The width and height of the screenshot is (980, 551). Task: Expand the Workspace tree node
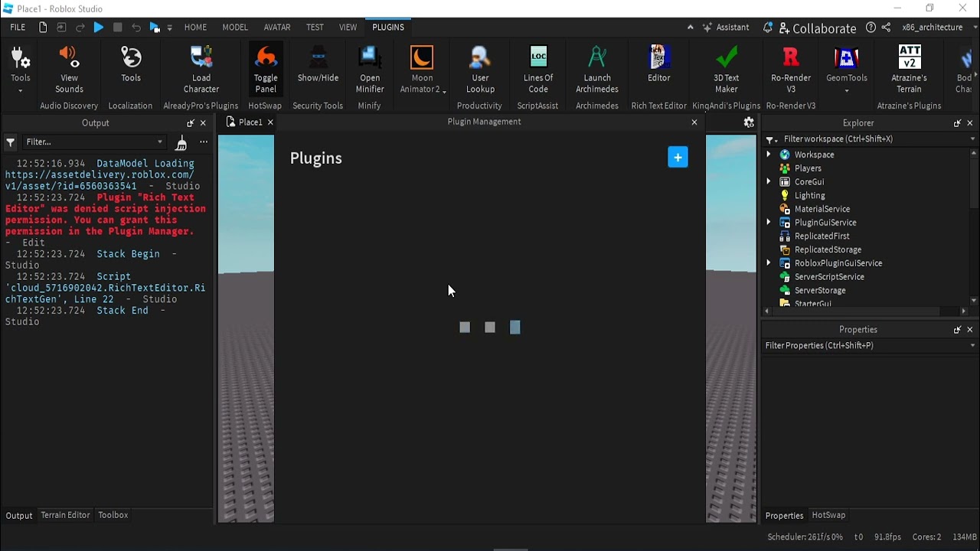point(769,155)
